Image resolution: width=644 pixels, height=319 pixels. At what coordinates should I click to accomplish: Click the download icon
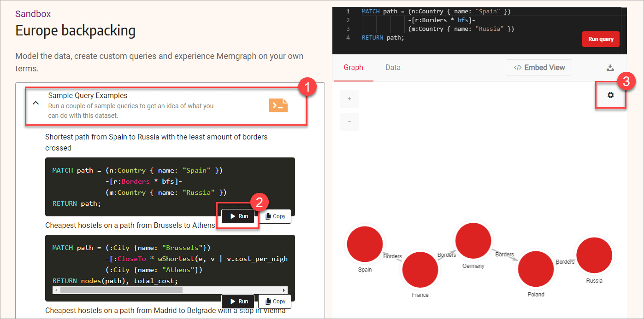click(610, 68)
